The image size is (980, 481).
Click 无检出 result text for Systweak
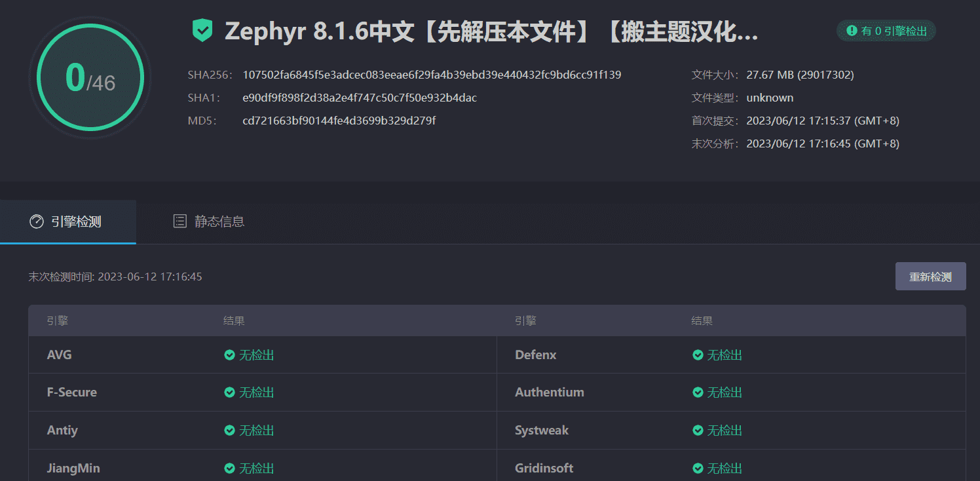pos(725,431)
